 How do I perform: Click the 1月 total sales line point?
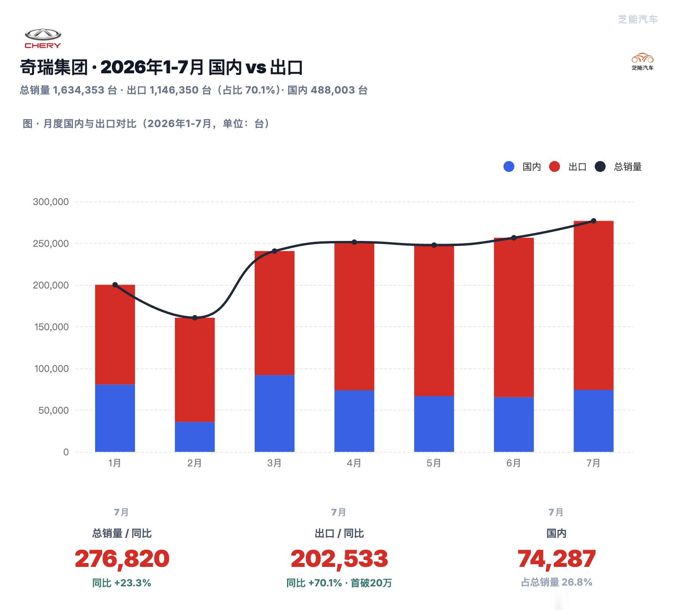(x=115, y=285)
